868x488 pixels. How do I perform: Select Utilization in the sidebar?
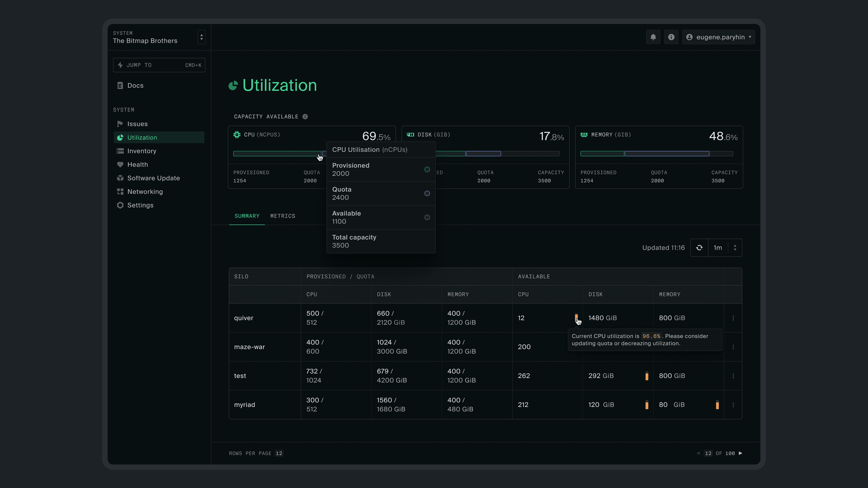pyautogui.click(x=159, y=137)
